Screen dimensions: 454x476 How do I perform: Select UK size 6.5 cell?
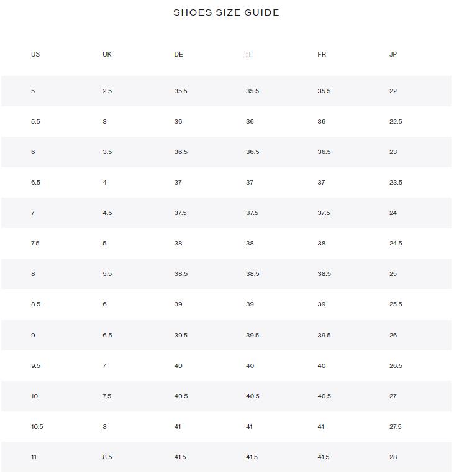(107, 336)
